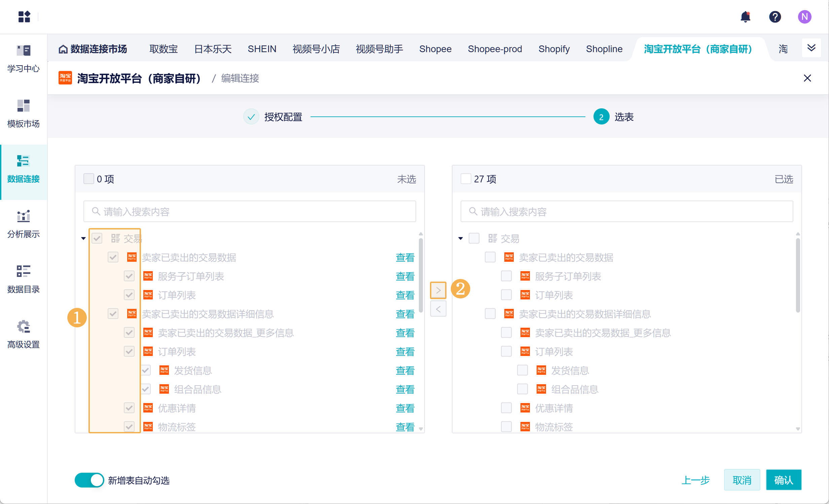Open 分析展示 in the sidebar
This screenshot has width=829, height=504.
coord(24,224)
